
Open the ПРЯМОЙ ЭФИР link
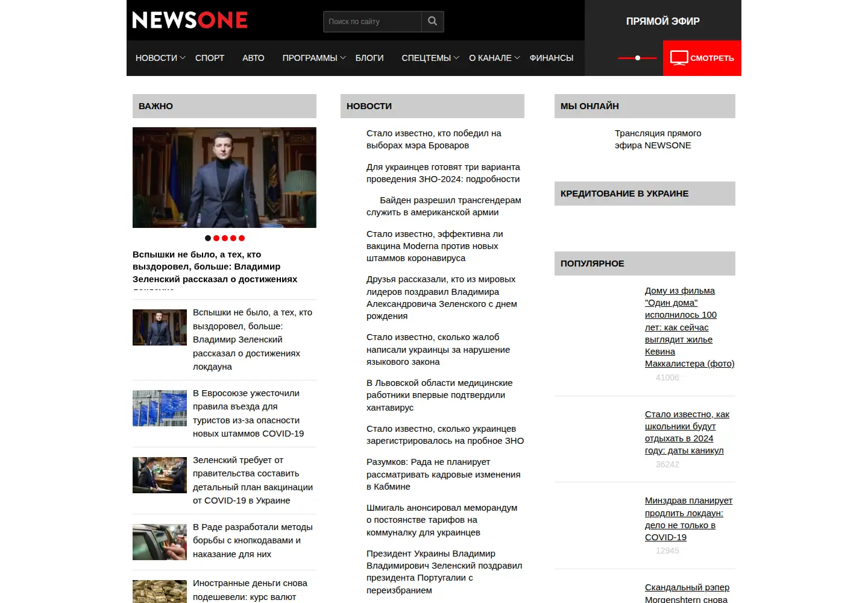pyautogui.click(x=663, y=21)
